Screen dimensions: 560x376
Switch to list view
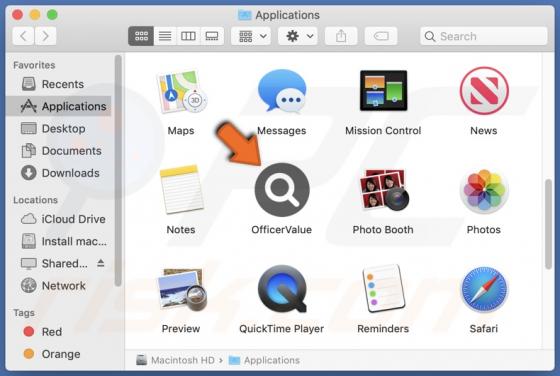165,36
